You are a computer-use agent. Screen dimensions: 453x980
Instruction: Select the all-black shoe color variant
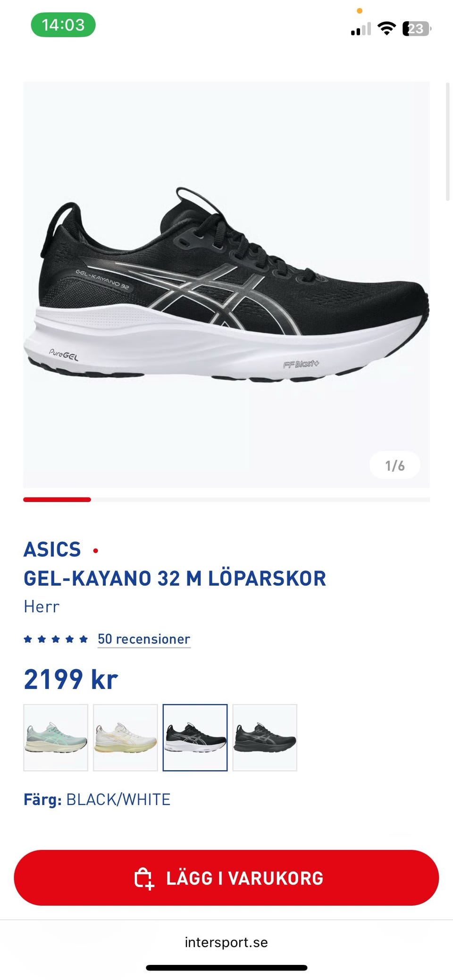[x=265, y=738]
